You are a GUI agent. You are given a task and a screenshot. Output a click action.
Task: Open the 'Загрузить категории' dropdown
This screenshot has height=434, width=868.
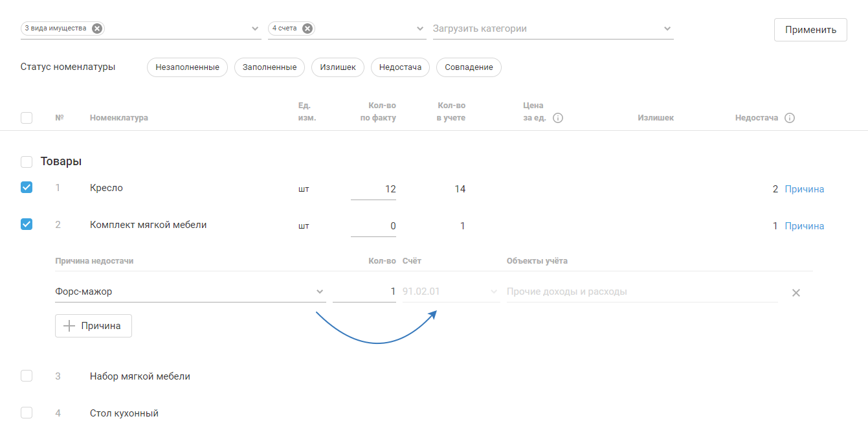pos(667,29)
